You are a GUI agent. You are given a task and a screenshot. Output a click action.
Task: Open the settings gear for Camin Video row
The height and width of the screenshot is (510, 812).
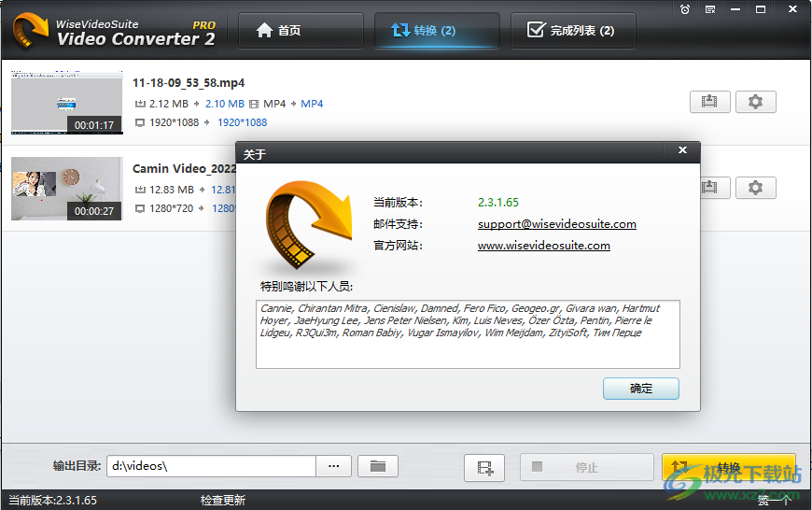tap(756, 188)
